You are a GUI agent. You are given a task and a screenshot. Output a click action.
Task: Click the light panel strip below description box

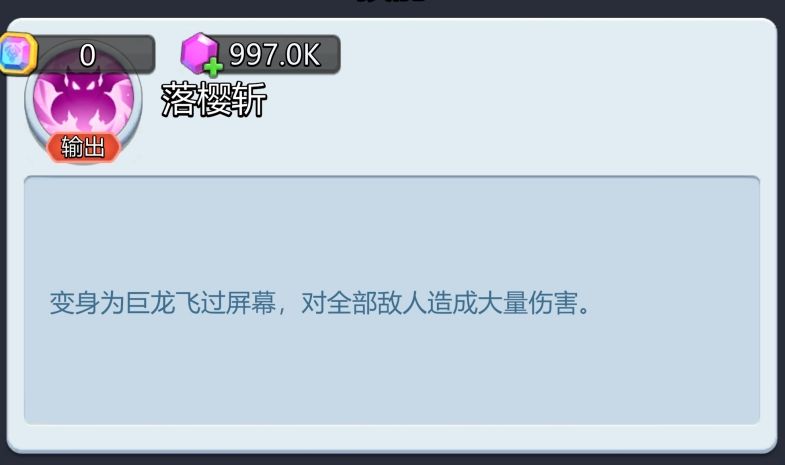(392, 436)
